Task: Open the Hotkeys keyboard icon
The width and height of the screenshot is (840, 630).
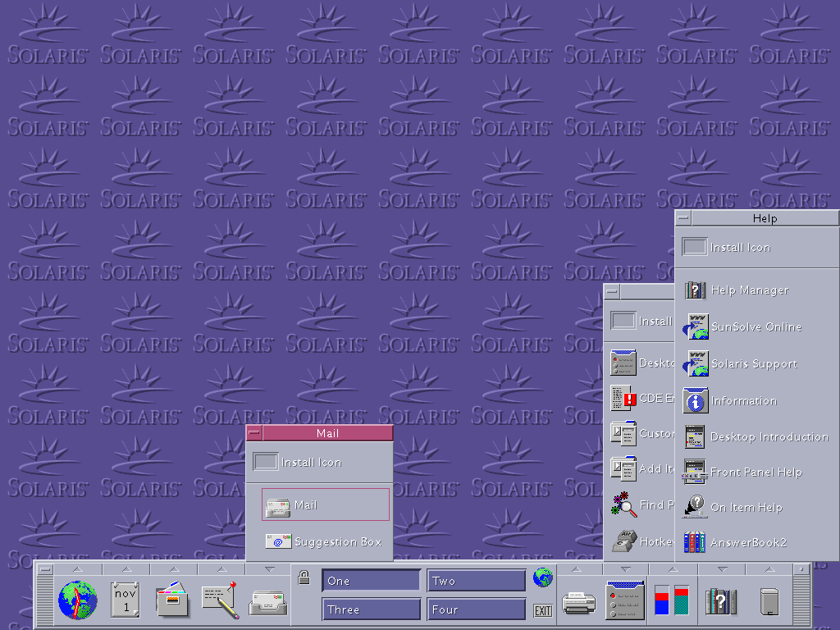Action: click(642, 541)
